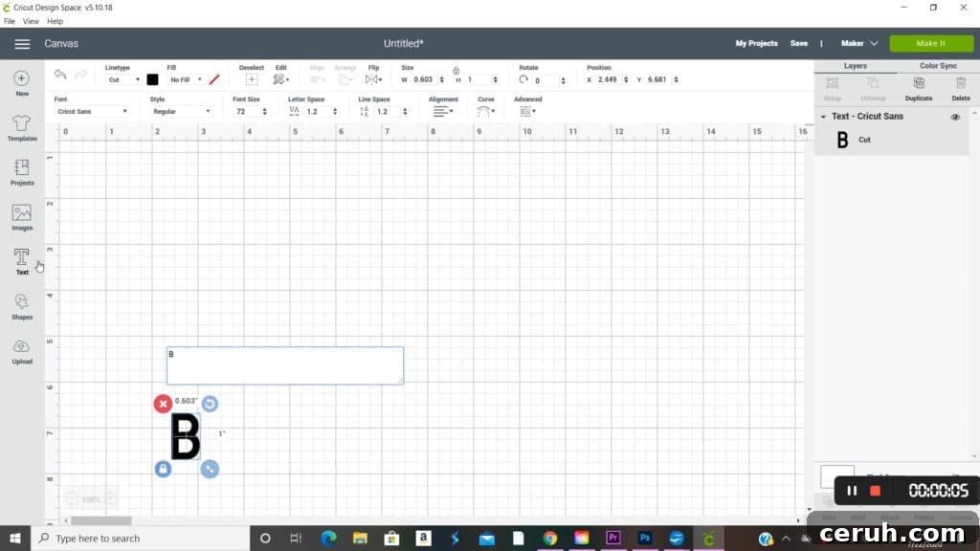
Task: Open Premiere Pro from taskbar
Action: pos(613,538)
